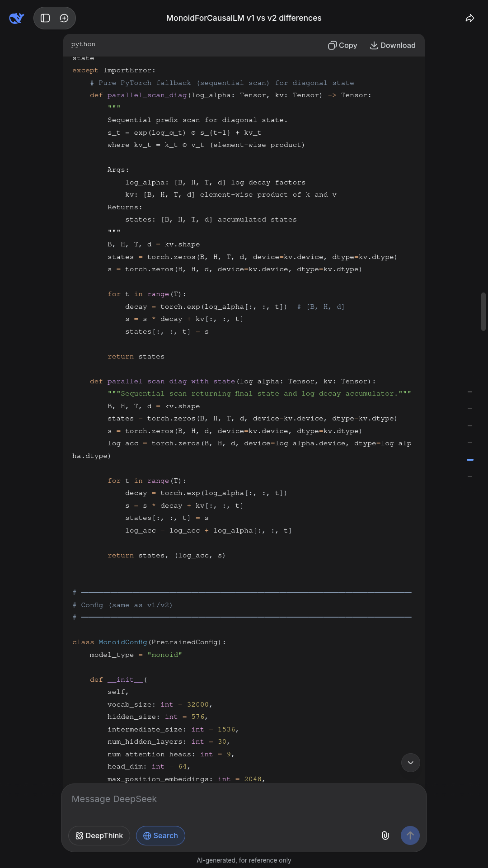Attach a file with paperclip icon

pos(385,835)
